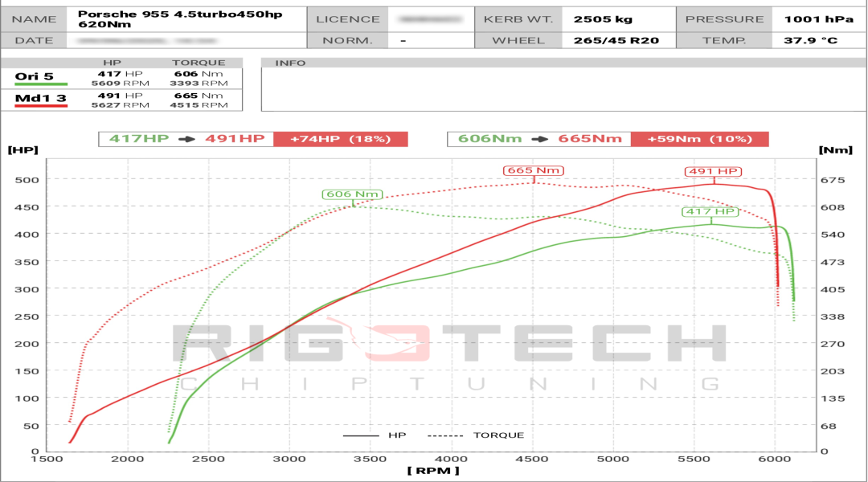Click the red +74HP (18%) gain badge
868x482 pixels.
pyautogui.click(x=342, y=138)
